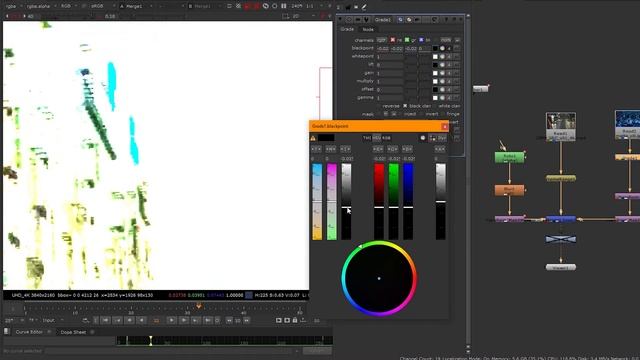Image resolution: width=640 pixels, height=360 pixels.
Task: Click the play forward button
Action: (x=171, y=320)
